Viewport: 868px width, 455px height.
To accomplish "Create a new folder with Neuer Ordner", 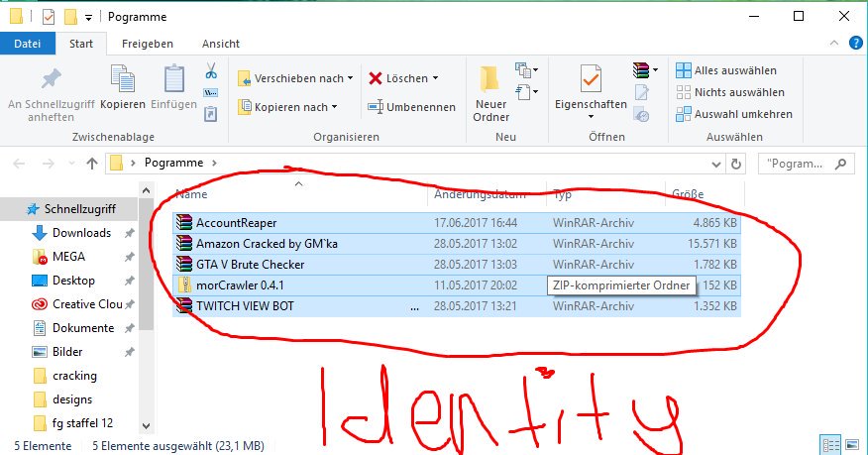I will click(490, 93).
